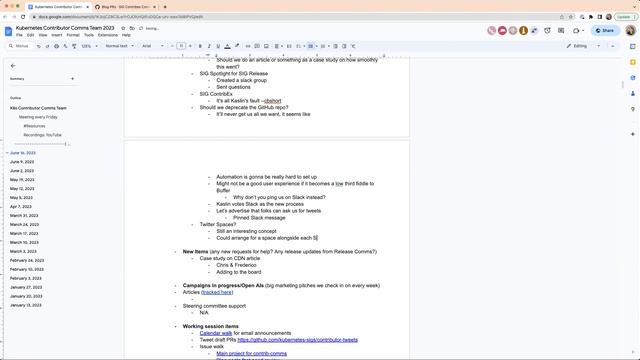Open the Arial font dropdown
This screenshot has height=360, width=640.
153,46
